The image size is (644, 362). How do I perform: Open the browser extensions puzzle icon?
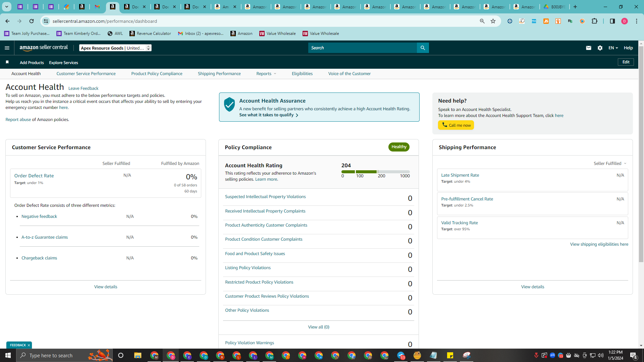pyautogui.click(x=595, y=21)
